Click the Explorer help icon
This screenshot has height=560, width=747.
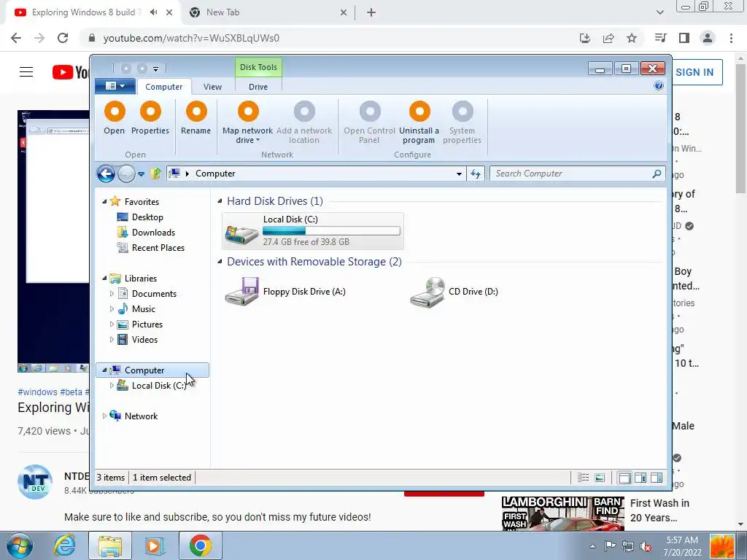point(659,86)
